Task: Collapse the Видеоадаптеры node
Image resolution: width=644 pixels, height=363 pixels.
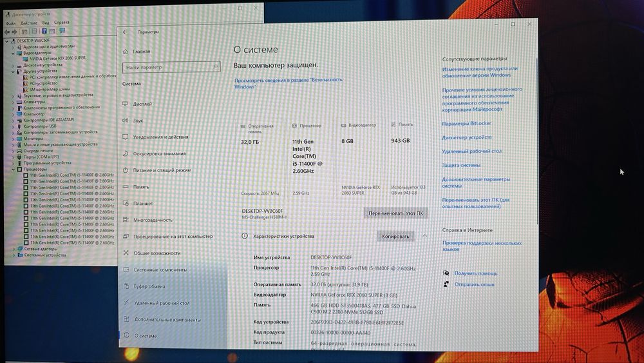Action: click(x=13, y=53)
